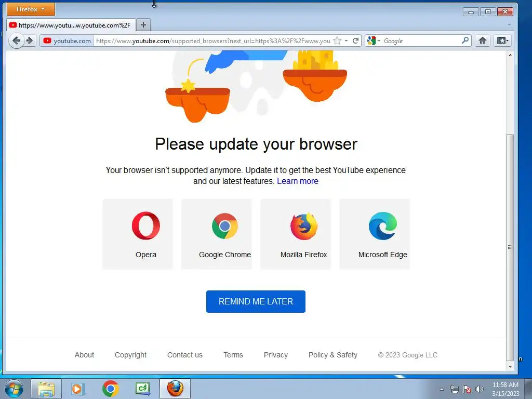Click the Google Chrome label text
The image size is (532, 399).
pyautogui.click(x=225, y=255)
